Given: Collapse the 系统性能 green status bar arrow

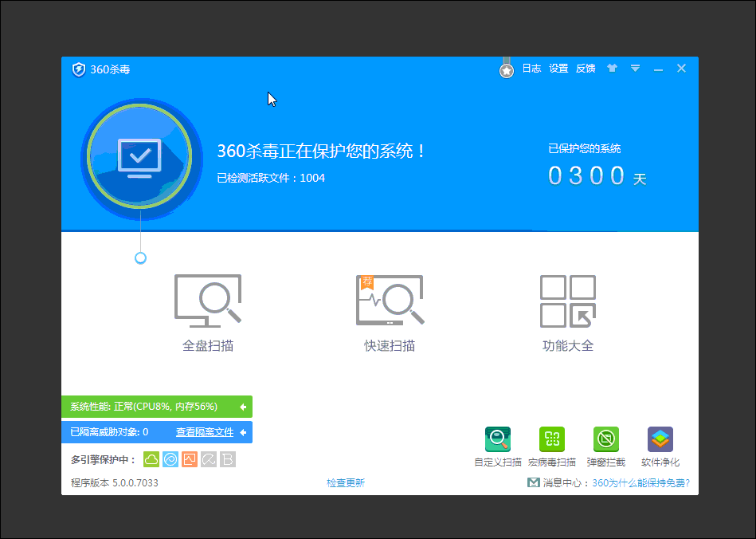Looking at the screenshot, I should [x=243, y=407].
